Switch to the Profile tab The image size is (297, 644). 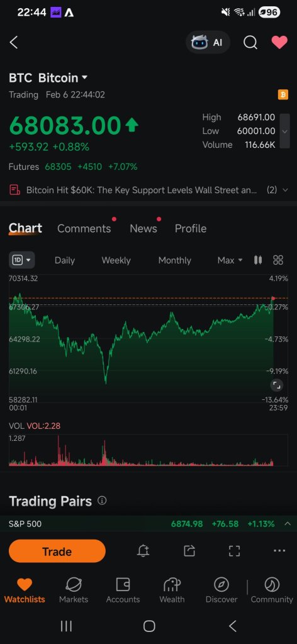(191, 229)
